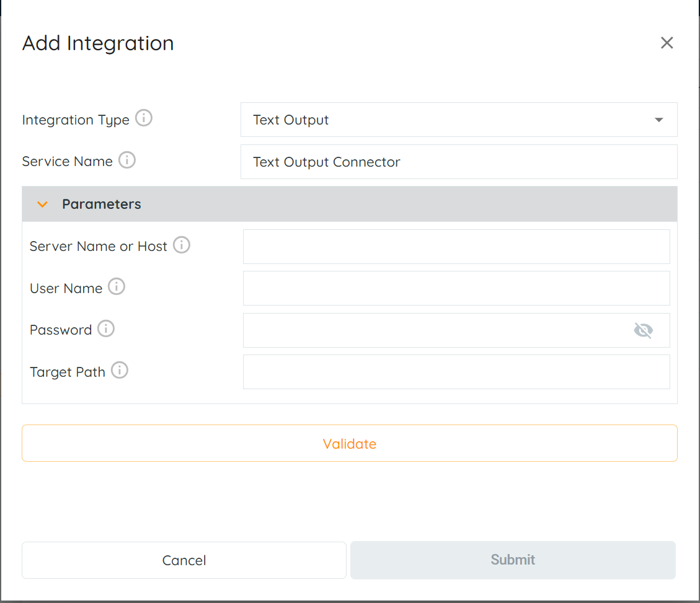The width and height of the screenshot is (700, 603).
Task: Click inside the Password input field
Action: [x=434, y=330]
